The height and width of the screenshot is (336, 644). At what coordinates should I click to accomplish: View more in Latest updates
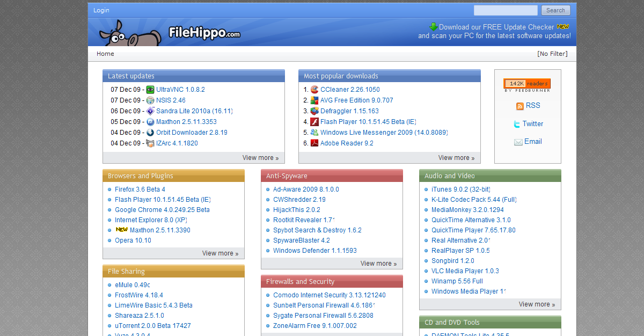[x=260, y=158]
